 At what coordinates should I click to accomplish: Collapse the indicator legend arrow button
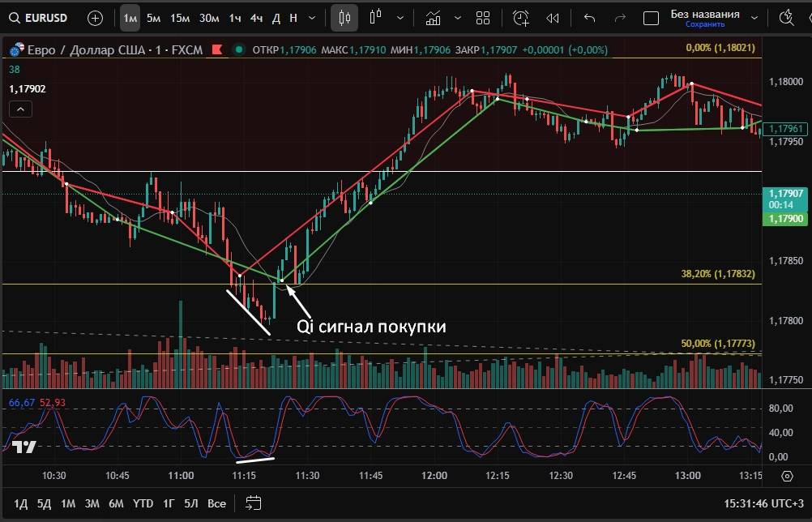pos(20,109)
